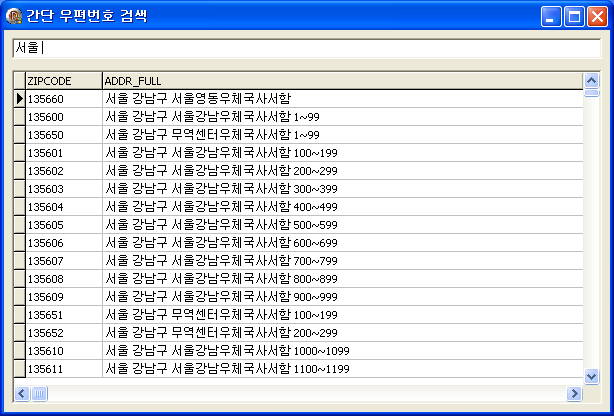Click address 서울강남우체국사서함 1~99
This screenshot has width=614, height=416.
pyautogui.click(x=343, y=117)
